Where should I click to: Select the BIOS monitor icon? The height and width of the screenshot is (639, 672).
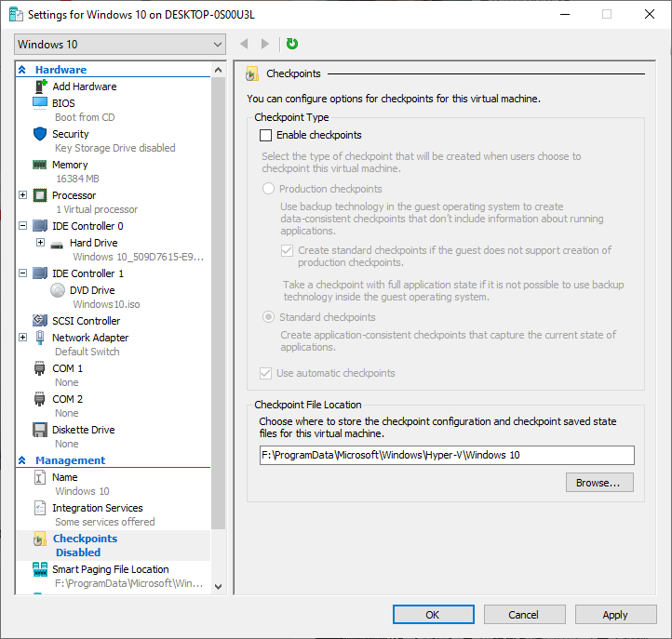[x=40, y=103]
